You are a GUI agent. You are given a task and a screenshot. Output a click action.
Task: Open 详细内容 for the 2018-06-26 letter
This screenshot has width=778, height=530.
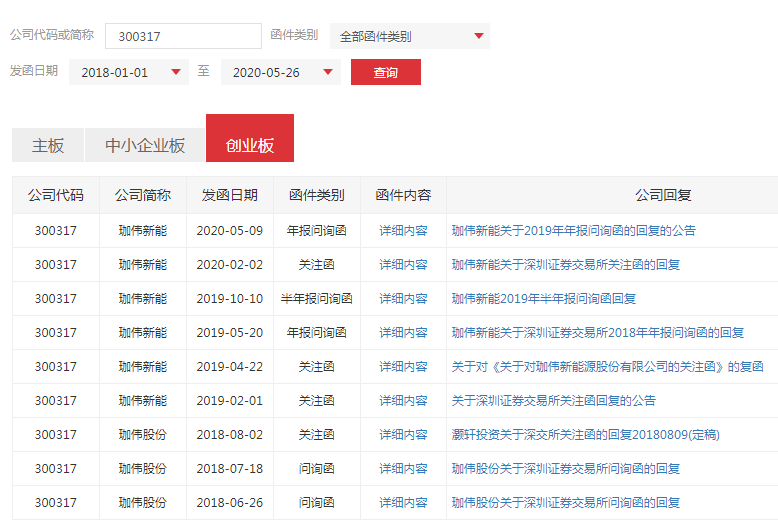pyautogui.click(x=403, y=503)
